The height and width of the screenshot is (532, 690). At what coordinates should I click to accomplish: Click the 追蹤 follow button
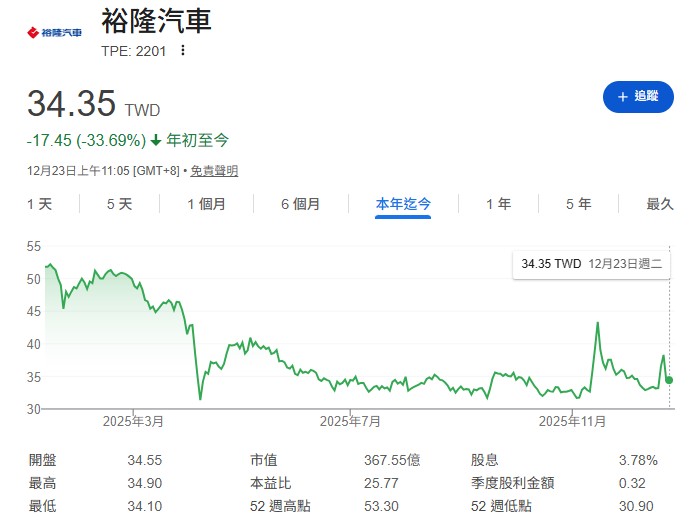(638, 96)
